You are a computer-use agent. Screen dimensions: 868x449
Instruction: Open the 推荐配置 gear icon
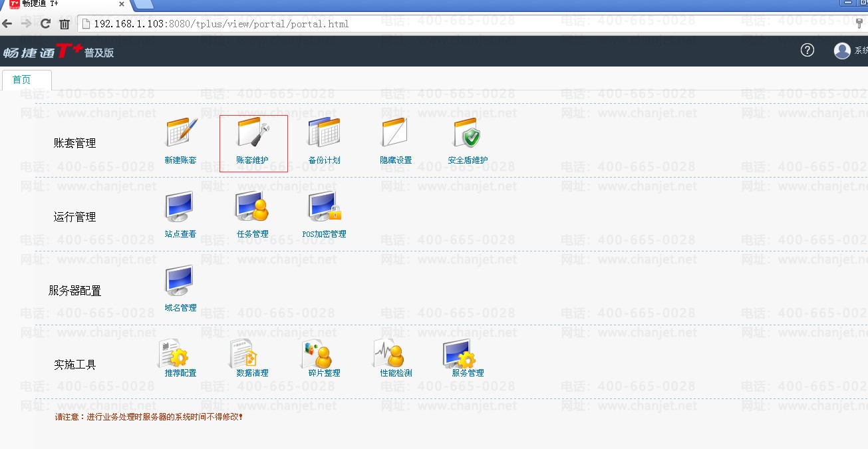(x=174, y=353)
